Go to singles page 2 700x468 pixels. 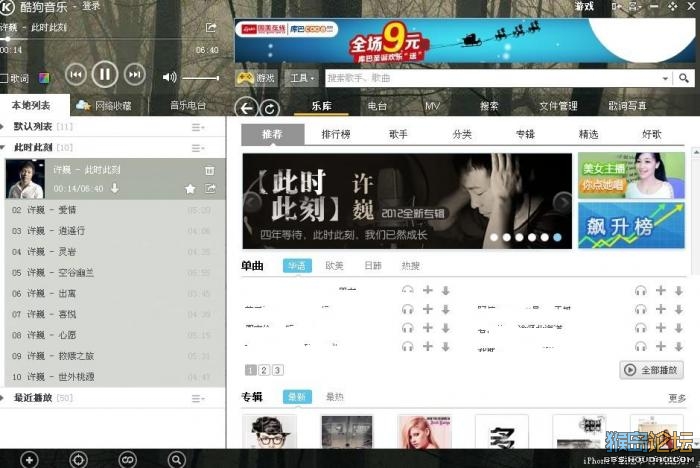[x=264, y=370]
